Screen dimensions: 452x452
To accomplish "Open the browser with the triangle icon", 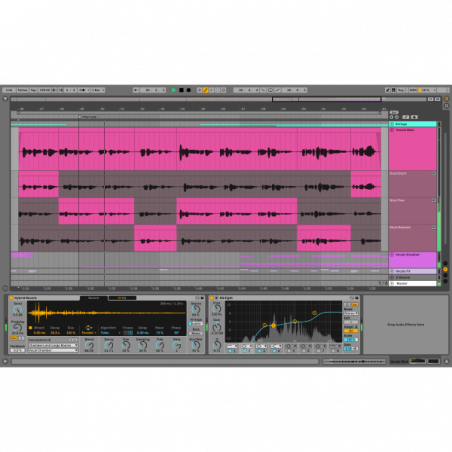I will pyautogui.click(x=5, y=99).
